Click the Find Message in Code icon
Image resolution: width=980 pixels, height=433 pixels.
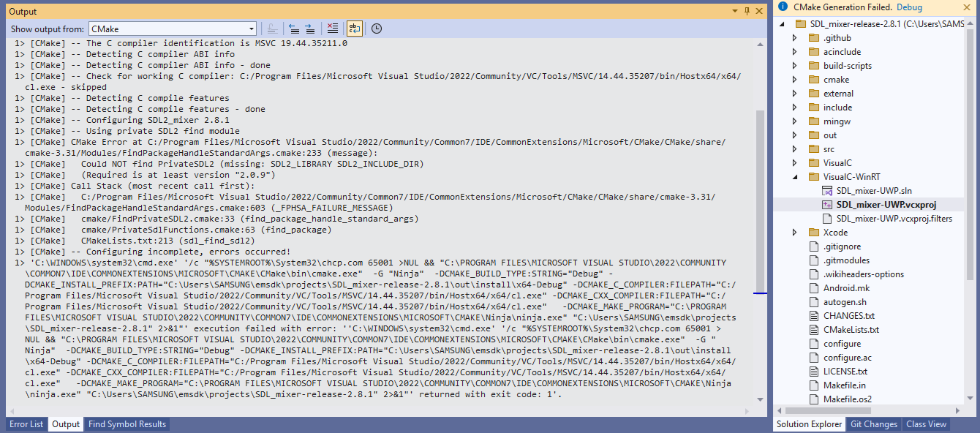272,29
